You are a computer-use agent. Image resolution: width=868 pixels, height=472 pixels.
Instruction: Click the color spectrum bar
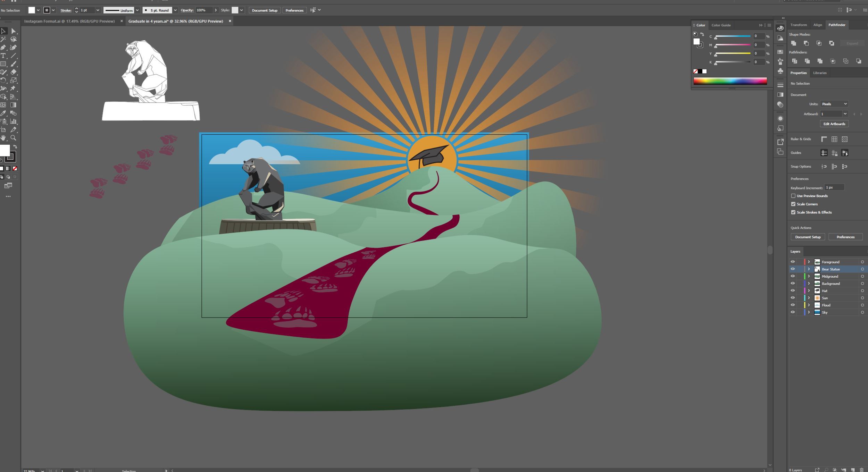pyautogui.click(x=730, y=81)
